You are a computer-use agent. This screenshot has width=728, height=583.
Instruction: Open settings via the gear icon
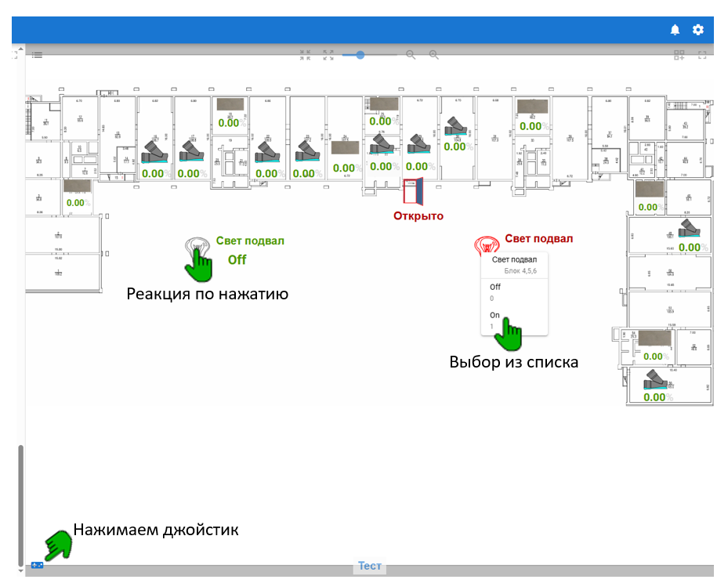tap(697, 31)
